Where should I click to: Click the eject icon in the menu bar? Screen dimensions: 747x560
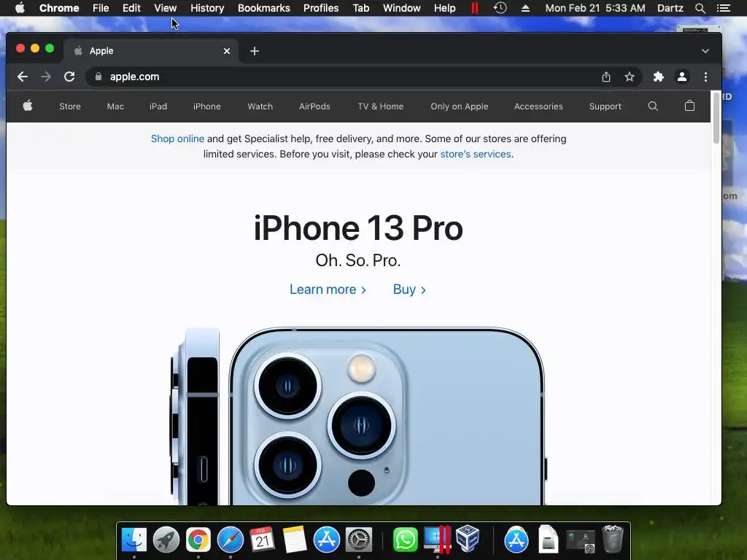coord(525,8)
